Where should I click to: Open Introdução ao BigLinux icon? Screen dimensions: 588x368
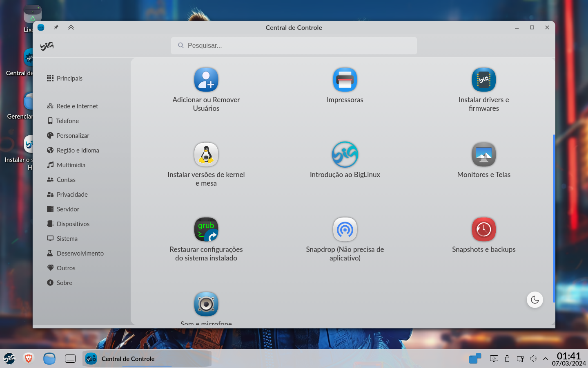click(x=345, y=155)
